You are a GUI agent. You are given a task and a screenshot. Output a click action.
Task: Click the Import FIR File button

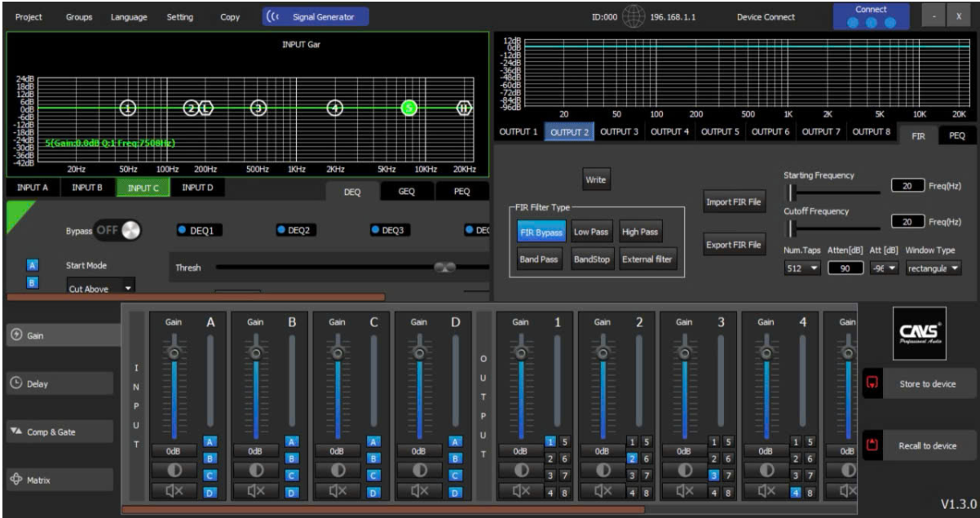coord(734,202)
